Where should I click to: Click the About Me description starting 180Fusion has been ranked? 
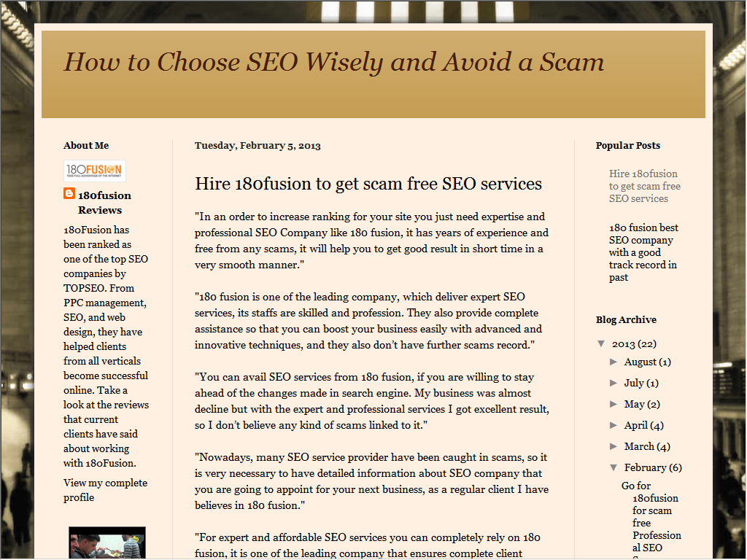(x=107, y=346)
